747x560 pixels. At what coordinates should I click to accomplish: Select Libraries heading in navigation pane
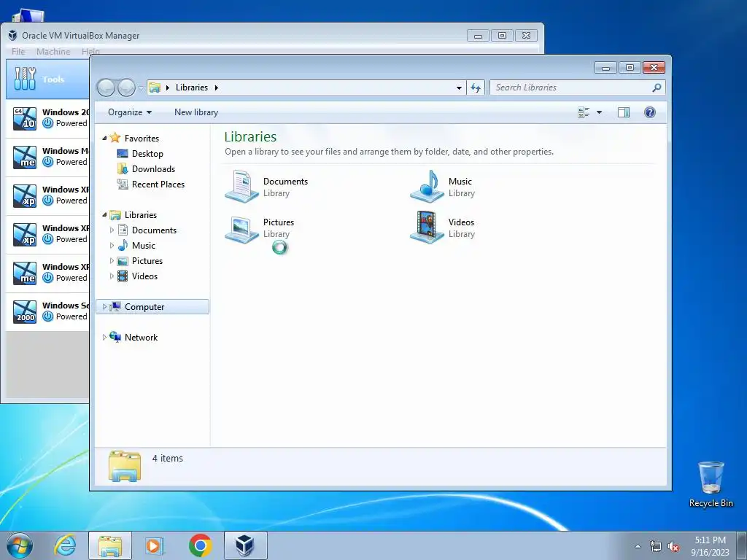[x=133, y=215]
